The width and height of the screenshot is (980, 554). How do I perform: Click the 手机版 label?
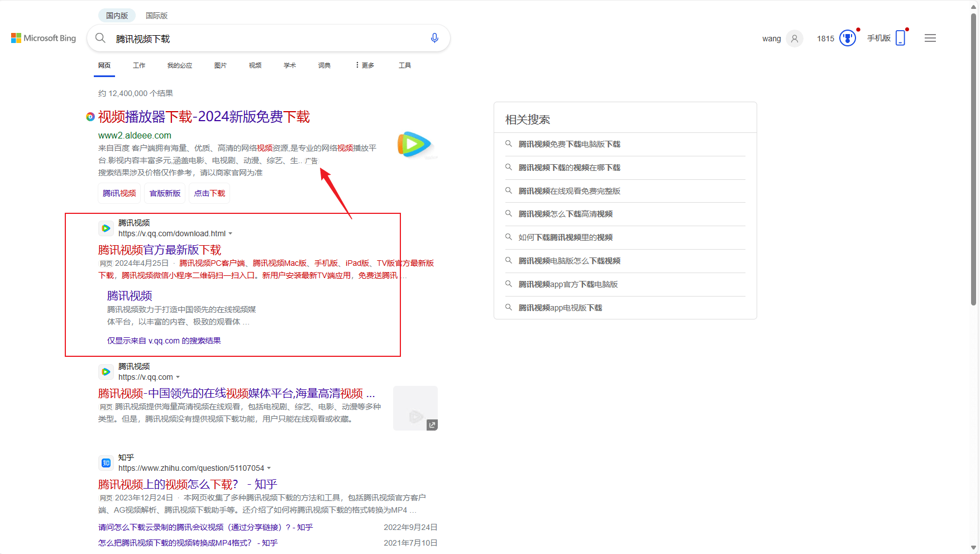[879, 38]
